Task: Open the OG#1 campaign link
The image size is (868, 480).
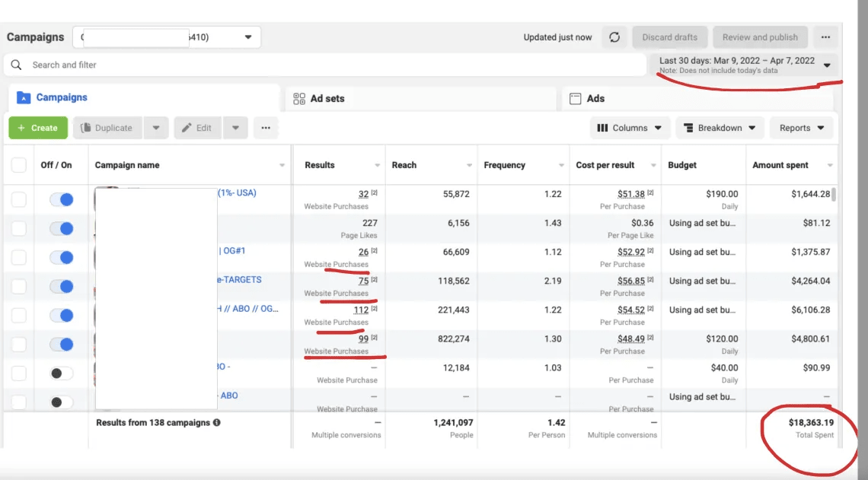Action: point(232,250)
